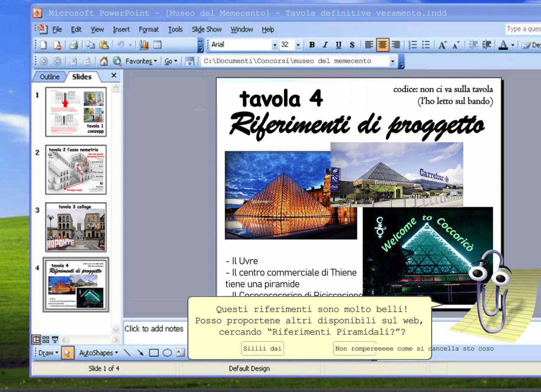Click the 'Type a question' help field
The image size is (541, 392).
tap(523, 29)
